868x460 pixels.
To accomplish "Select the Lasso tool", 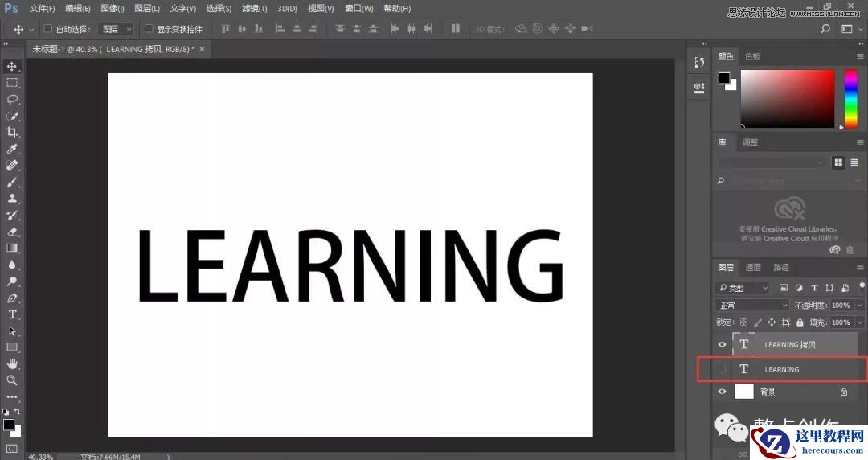I will pos(11,99).
